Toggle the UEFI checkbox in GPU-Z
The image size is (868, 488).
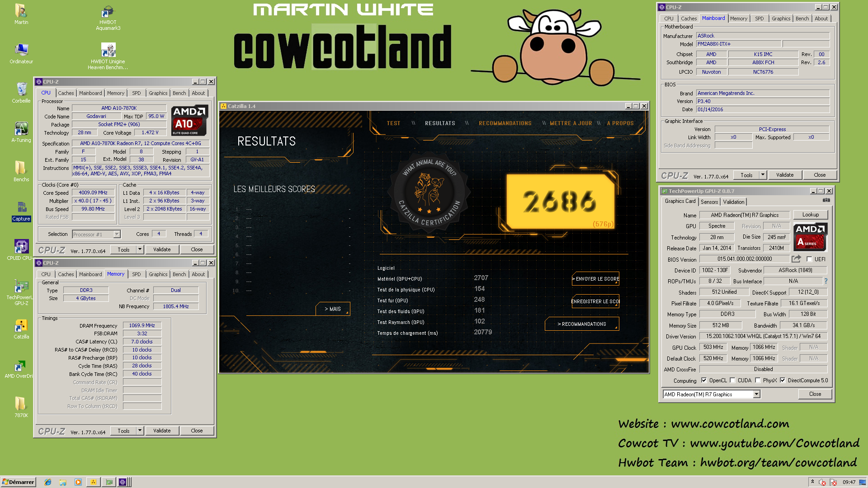point(809,259)
